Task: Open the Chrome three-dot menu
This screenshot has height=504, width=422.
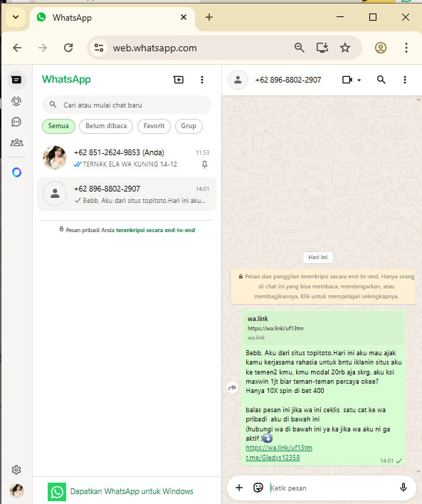Action: (406, 48)
